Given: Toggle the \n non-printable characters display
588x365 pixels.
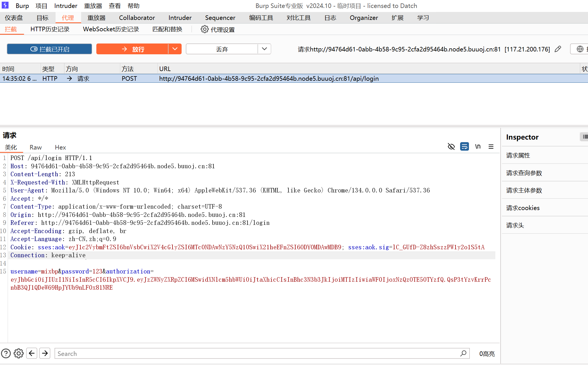Looking at the screenshot, I should pyautogui.click(x=478, y=147).
